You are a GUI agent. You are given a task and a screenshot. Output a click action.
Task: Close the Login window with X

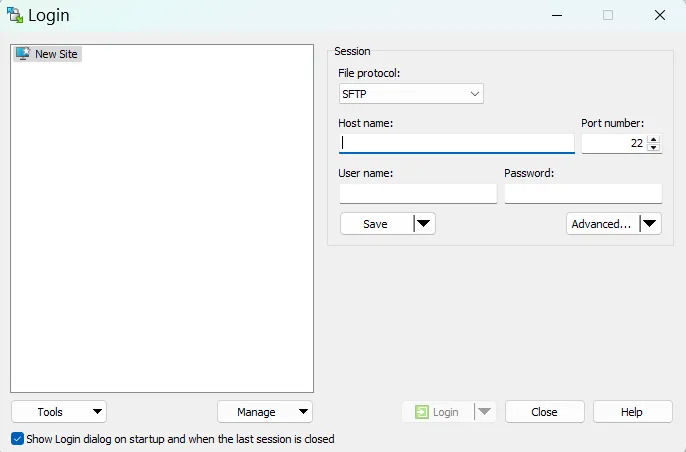660,15
